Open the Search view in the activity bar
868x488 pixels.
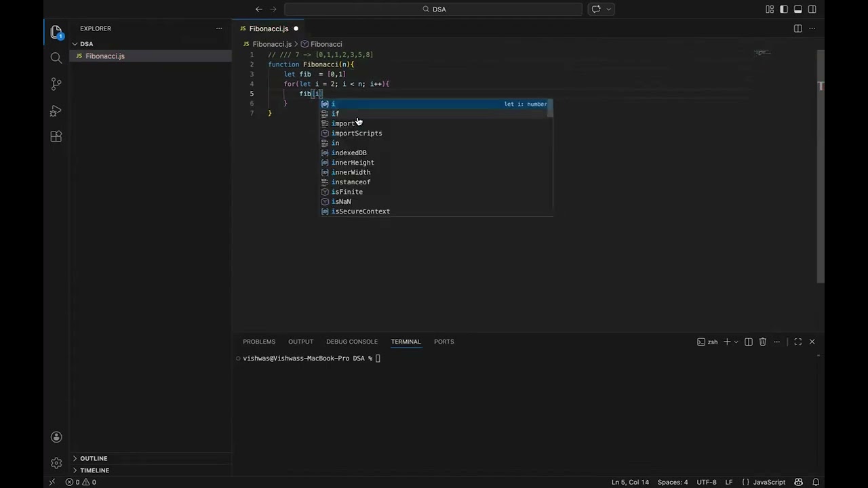point(56,58)
